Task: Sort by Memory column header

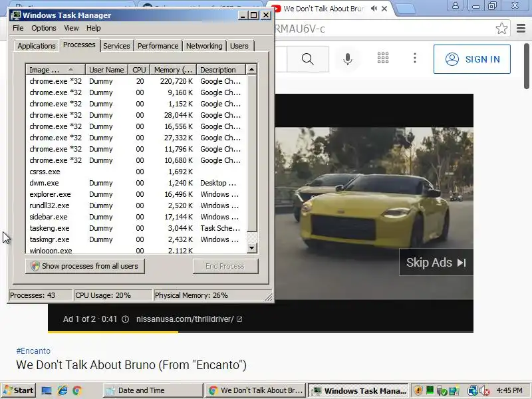Action: pyautogui.click(x=174, y=70)
